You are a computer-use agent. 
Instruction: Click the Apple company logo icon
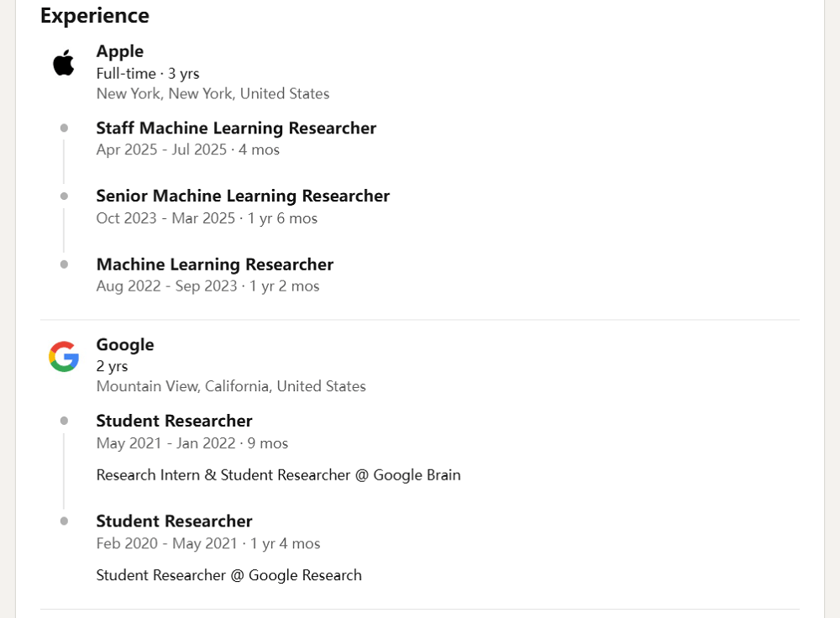[x=64, y=63]
